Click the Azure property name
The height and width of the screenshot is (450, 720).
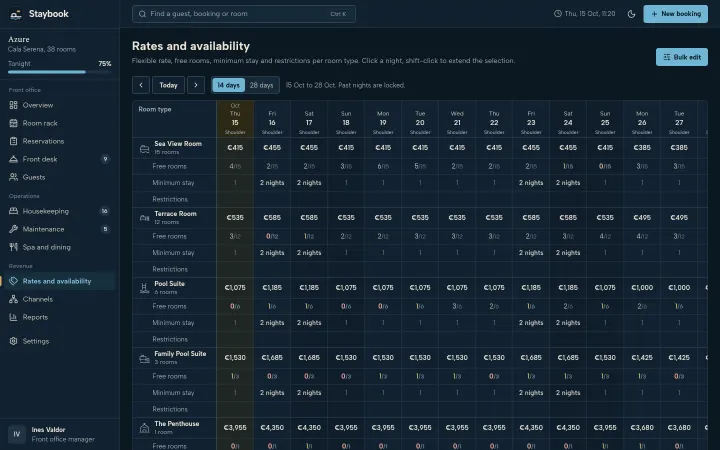coord(19,39)
